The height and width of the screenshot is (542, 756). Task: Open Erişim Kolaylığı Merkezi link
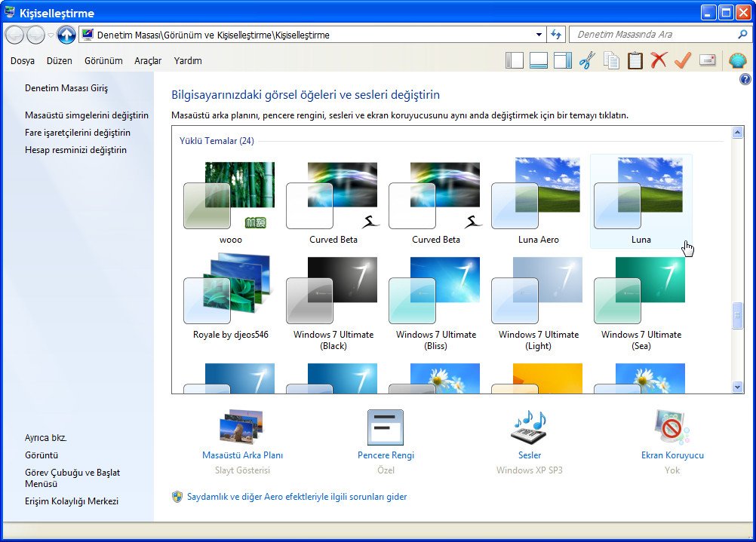point(72,501)
